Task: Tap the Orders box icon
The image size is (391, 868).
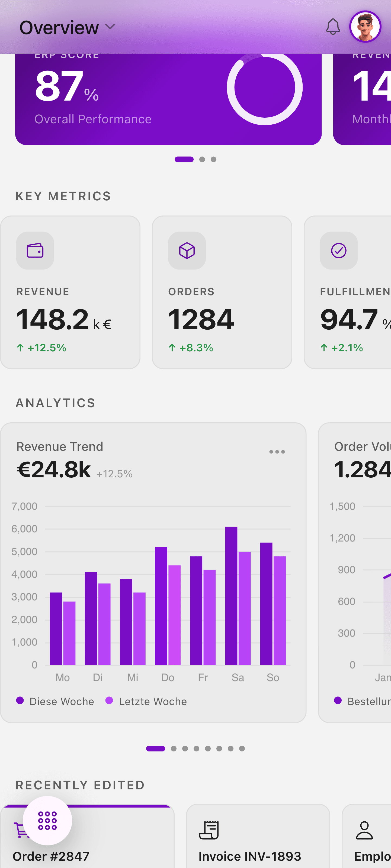Action: 187,250
